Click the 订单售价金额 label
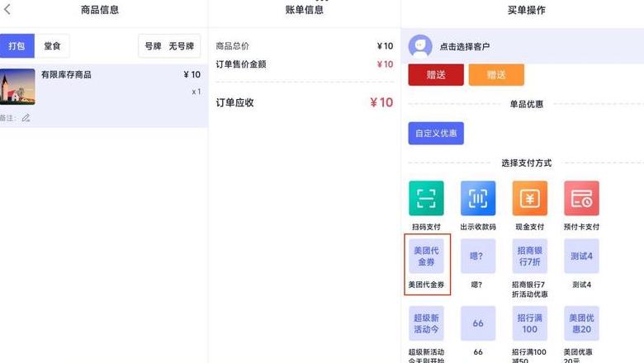Screen dimensions: 644x363 tap(241, 64)
